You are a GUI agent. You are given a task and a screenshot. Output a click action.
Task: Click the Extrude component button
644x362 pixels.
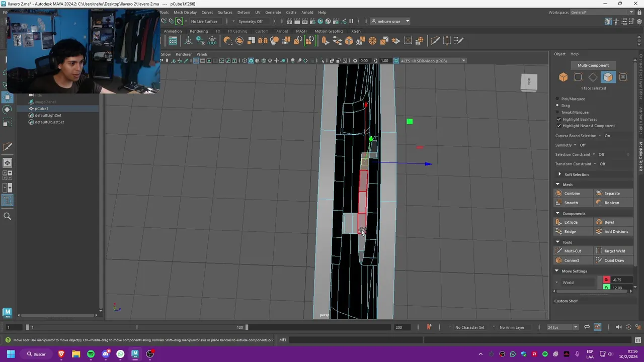(573, 222)
